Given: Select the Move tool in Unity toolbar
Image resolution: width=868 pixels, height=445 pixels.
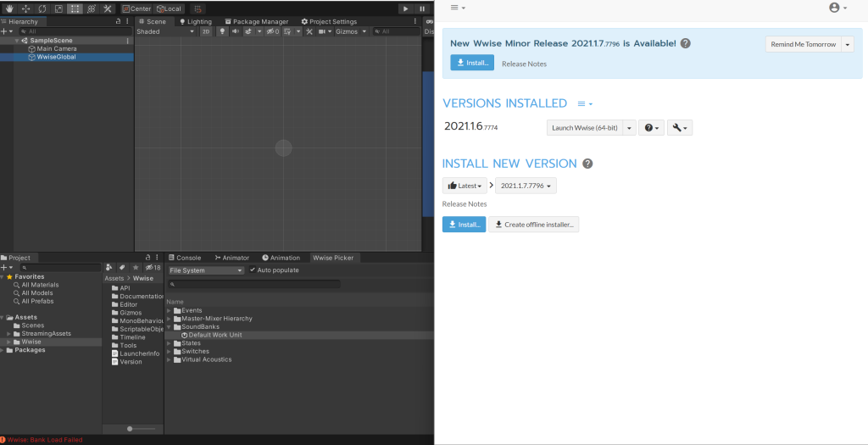Looking at the screenshot, I should coord(25,8).
